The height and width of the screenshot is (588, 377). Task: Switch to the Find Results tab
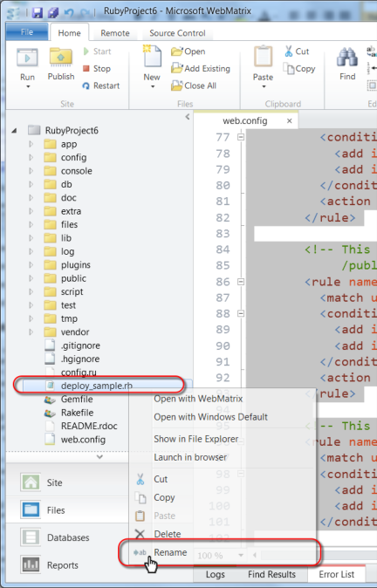(x=271, y=574)
